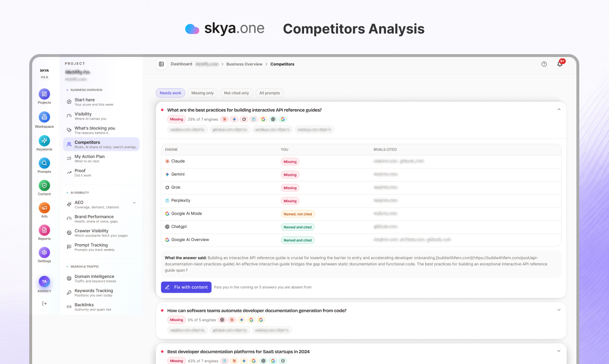The width and height of the screenshot is (609, 364).
Task: Open Visibility in sidebar
Action: click(x=101, y=116)
